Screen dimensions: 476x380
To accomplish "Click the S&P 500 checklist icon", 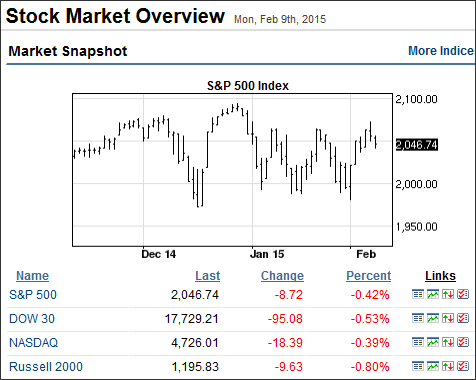I will [463, 294].
